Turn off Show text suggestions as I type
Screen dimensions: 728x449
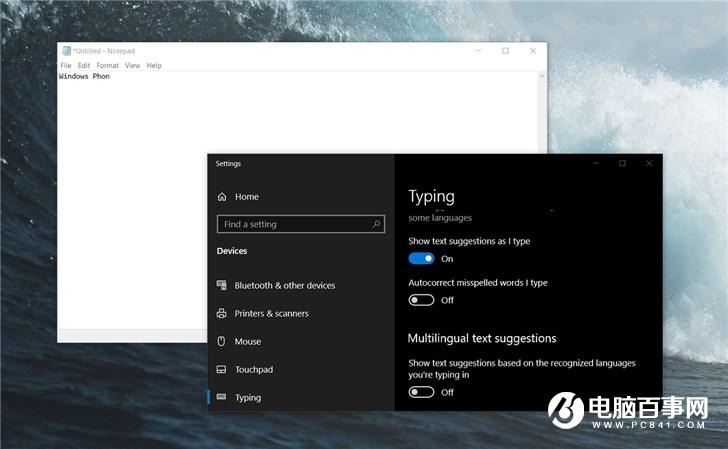click(421, 259)
